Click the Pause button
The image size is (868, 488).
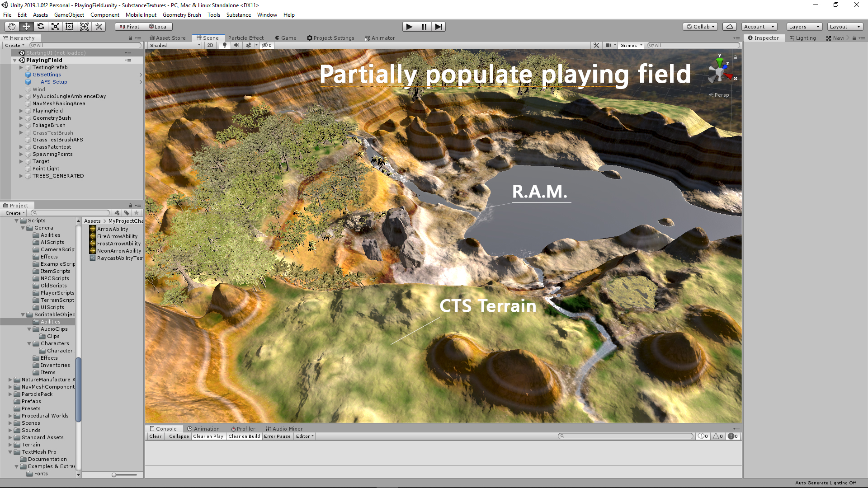(424, 27)
